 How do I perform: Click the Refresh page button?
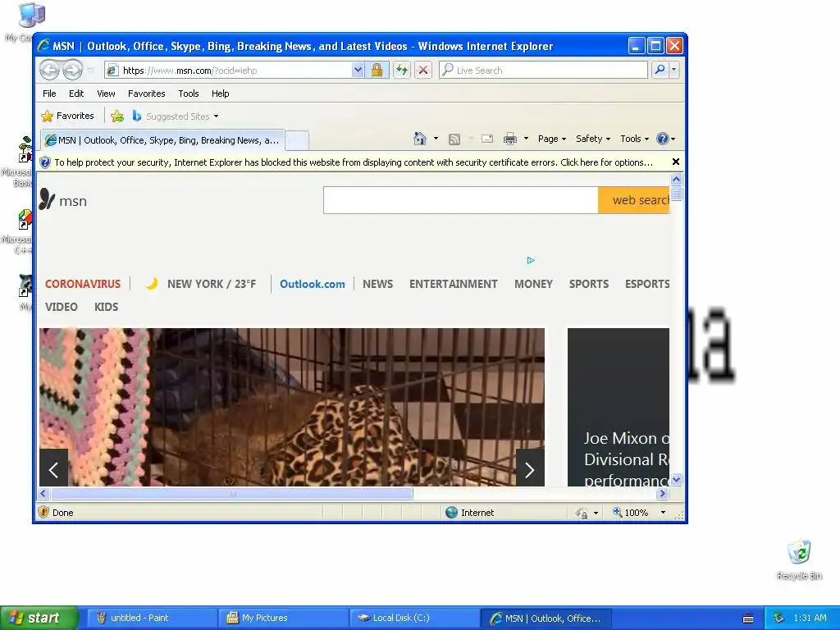tap(402, 71)
